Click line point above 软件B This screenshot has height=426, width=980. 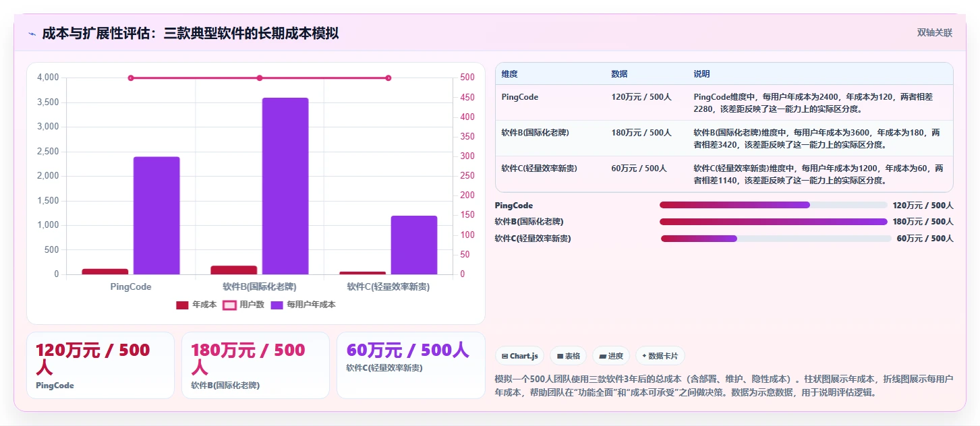[x=260, y=78]
